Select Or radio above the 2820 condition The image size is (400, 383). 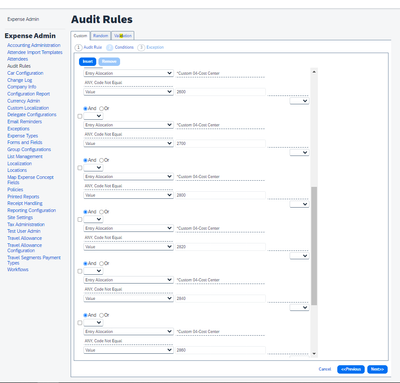[x=101, y=212]
